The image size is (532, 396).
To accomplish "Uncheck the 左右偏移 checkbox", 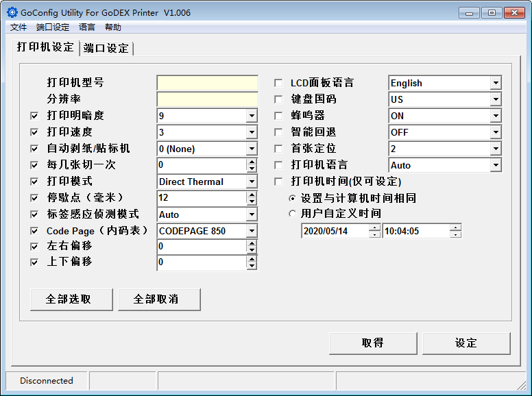I will [34, 247].
